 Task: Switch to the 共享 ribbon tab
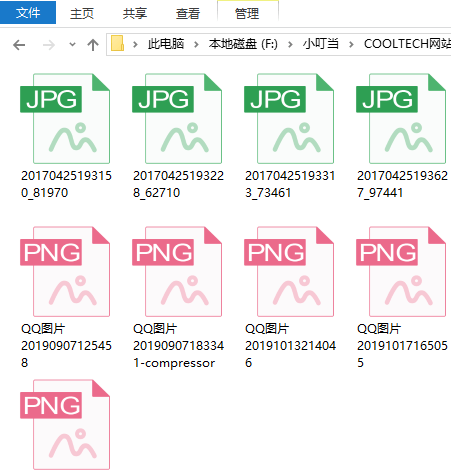click(x=135, y=13)
